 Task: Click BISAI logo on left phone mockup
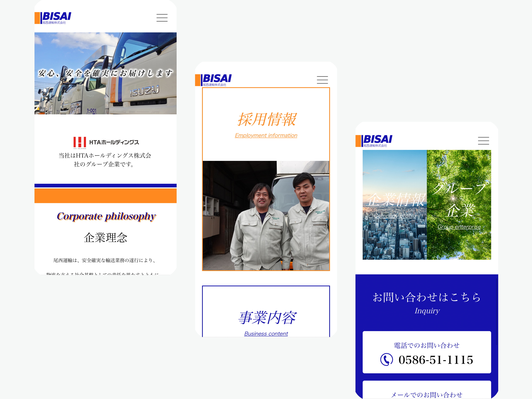click(53, 18)
